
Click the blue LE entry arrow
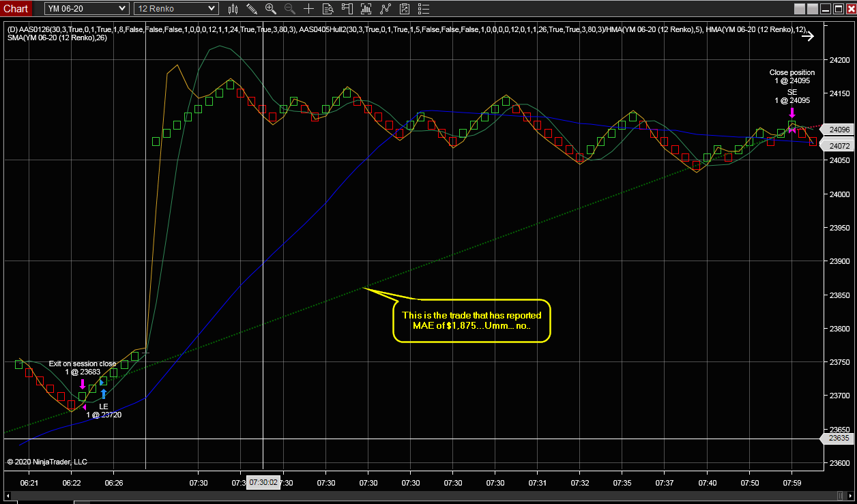tap(104, 394)
